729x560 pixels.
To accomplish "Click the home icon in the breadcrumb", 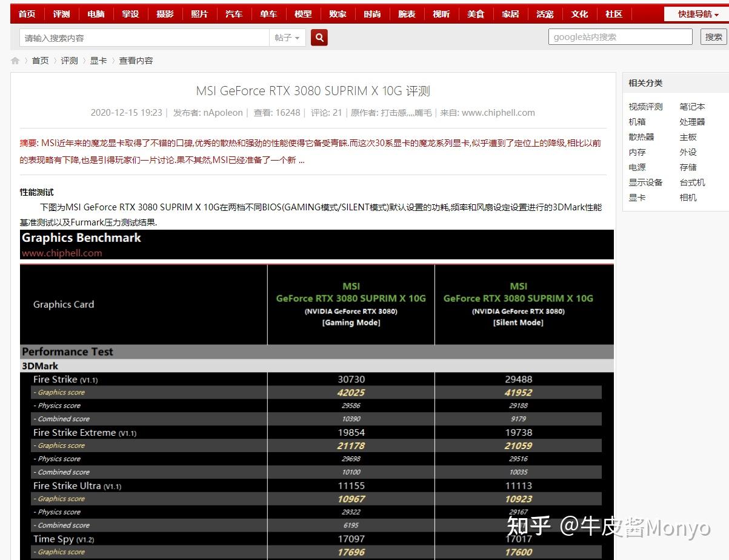I will point(15,60).
